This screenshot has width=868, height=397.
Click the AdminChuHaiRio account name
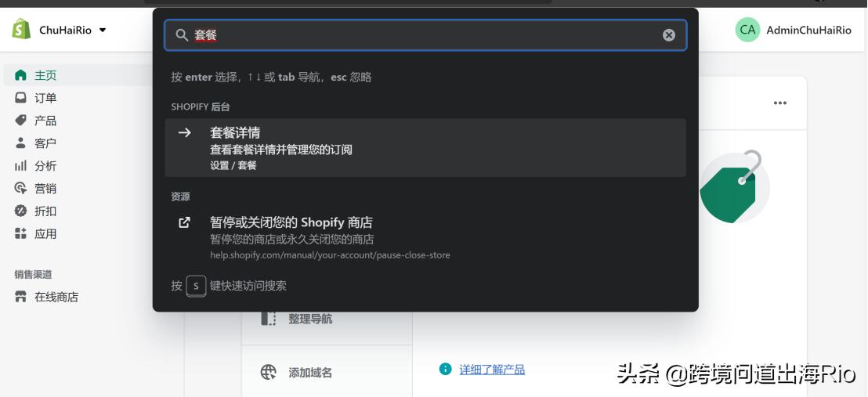coord(808,31)
